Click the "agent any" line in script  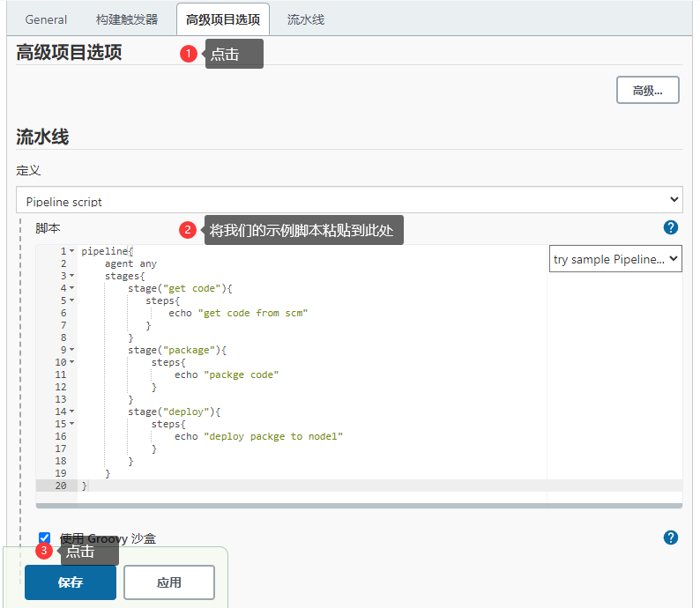coord(130,263)
